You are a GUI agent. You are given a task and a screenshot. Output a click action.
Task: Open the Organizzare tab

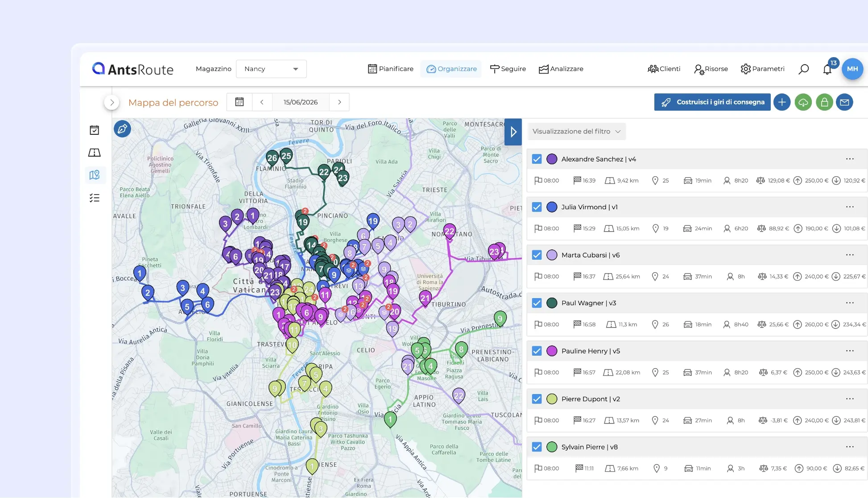coord(451,69)
